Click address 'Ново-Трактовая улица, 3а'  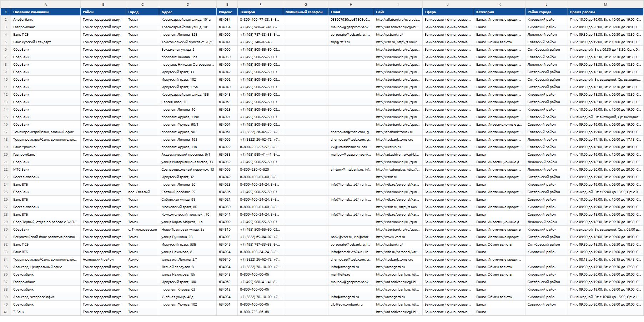click(188, 230)
